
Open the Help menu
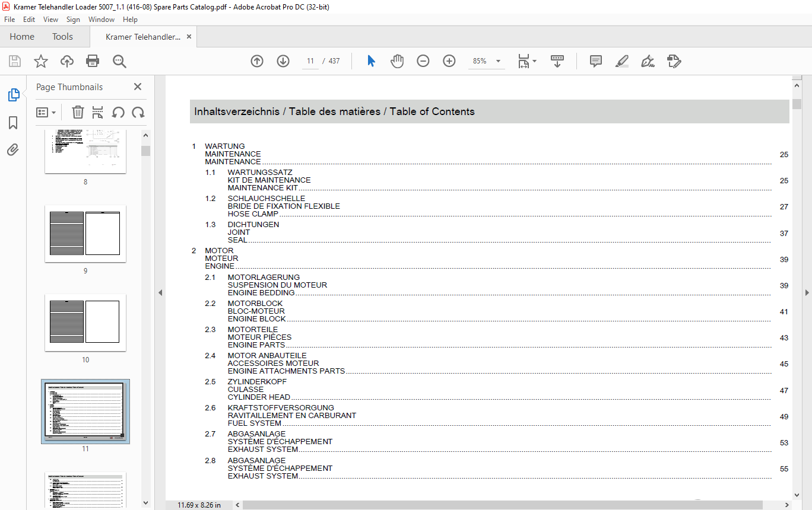(130, 20)
